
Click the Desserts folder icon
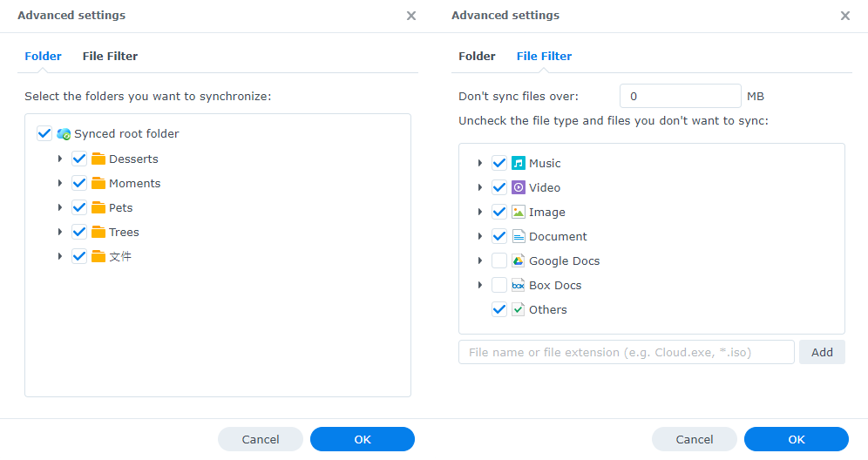pyautogui.click(x=98, y=159)
